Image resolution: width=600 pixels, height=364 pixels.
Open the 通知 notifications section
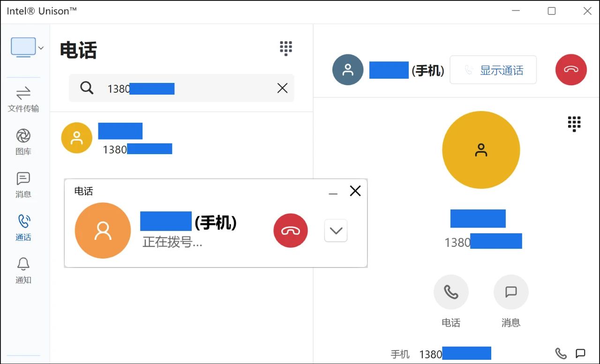pos(23,271)
